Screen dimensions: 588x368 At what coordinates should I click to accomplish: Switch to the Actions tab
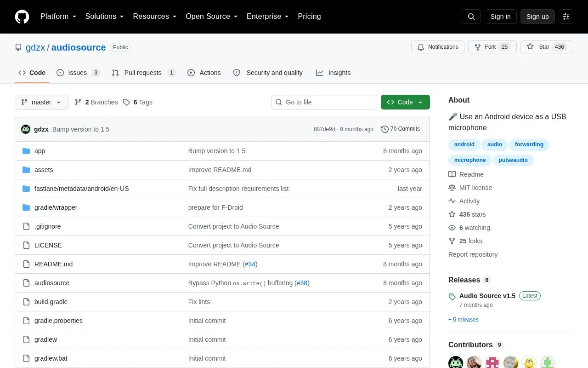(x=204, y=73)
